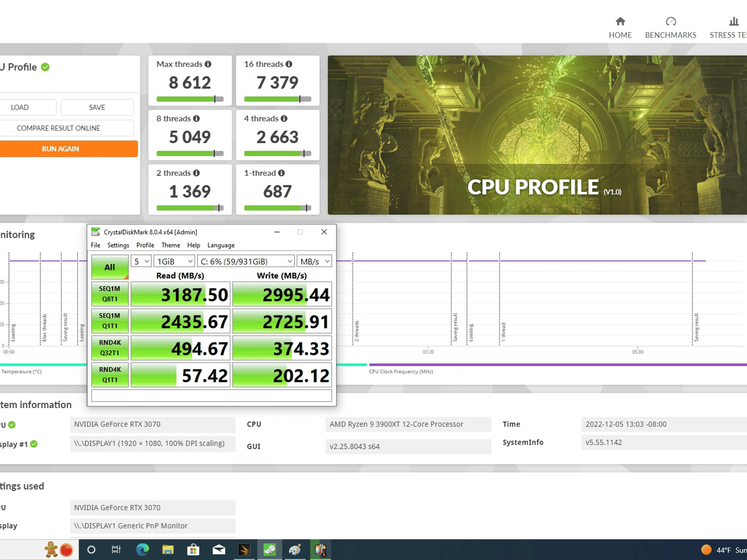Open Language menu in CrystalDiskMark
This screenshot has height=560, width=747.
tap(221, 245)
